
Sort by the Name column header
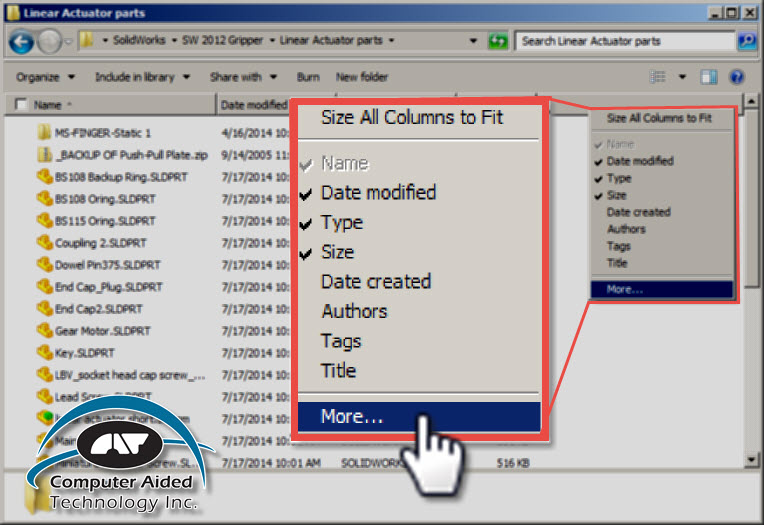tap(47, 105)
